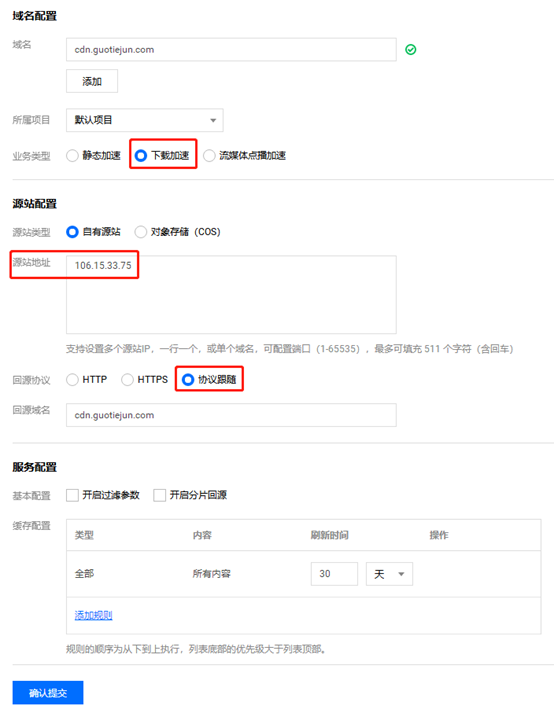Screen dimensions: 554x717
Task: Select the HTTPS back-to-origin protocol radio
Action: (x=127, y=380)
